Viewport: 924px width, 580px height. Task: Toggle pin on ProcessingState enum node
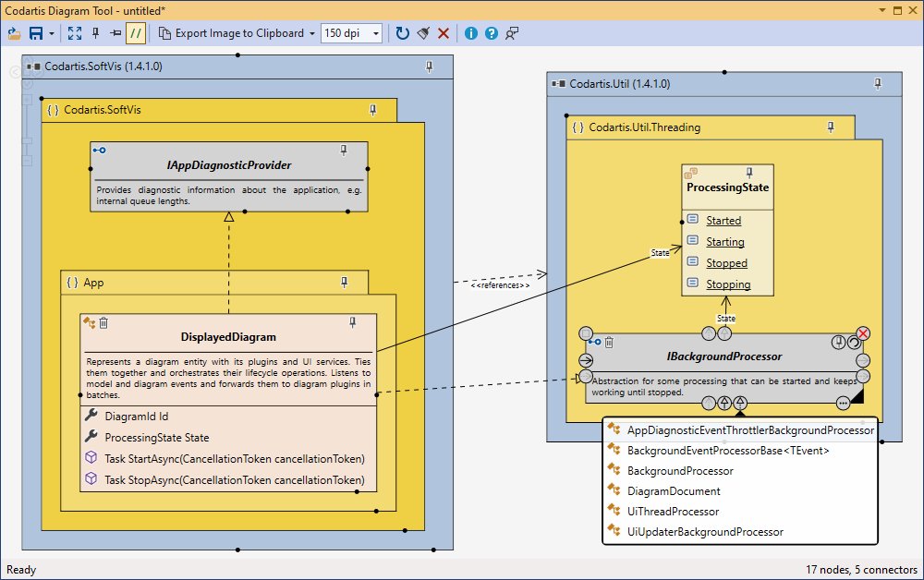click(x=749, y=173)
